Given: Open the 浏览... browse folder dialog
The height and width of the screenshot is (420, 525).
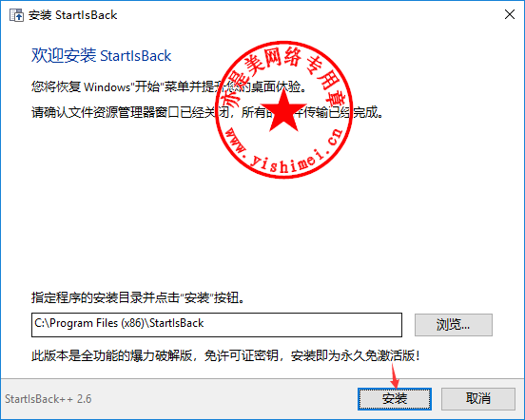Looking at the screenshot, I should [454, 324].
